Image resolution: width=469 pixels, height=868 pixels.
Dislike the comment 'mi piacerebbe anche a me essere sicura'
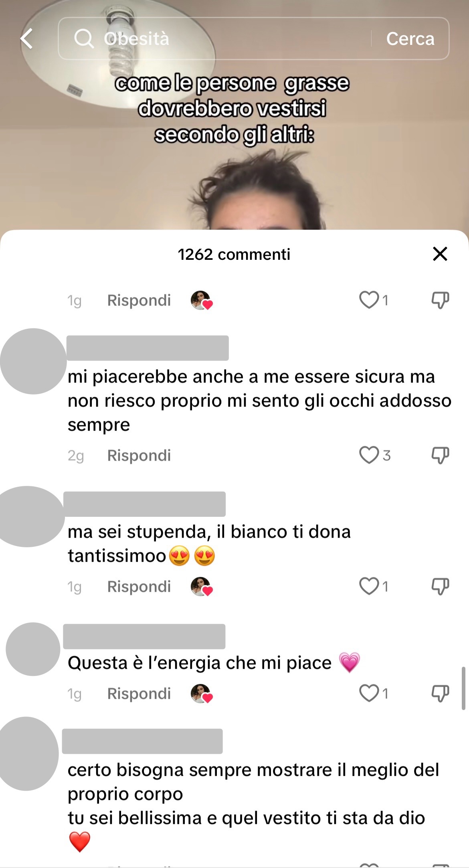tap(440, 455)
